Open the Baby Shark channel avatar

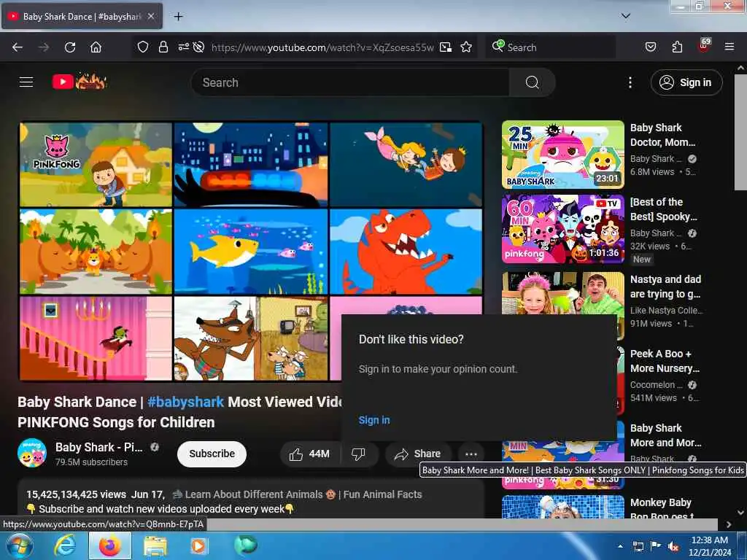click(32, 453)
